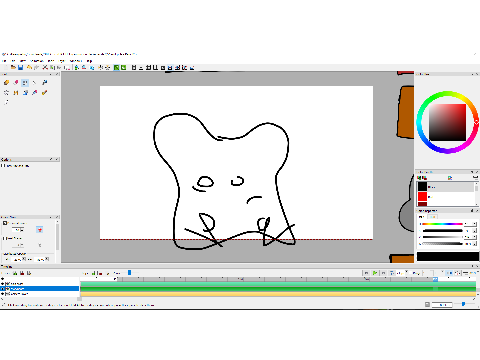Close the timeline panel

coord(477,266)
